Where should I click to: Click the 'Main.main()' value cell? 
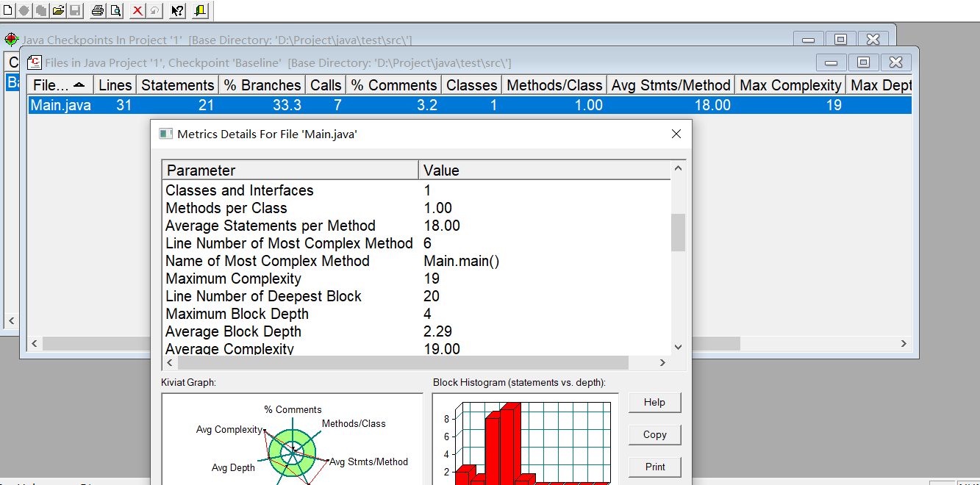(462, 261)
